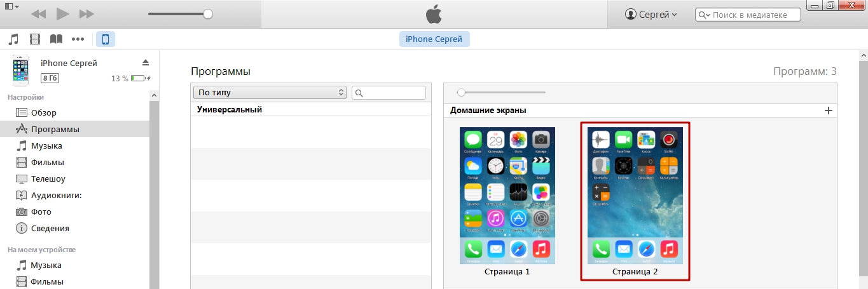Show more media types via ellipsis icon
Screen dimensions: 868x289
tap(78, 39)
